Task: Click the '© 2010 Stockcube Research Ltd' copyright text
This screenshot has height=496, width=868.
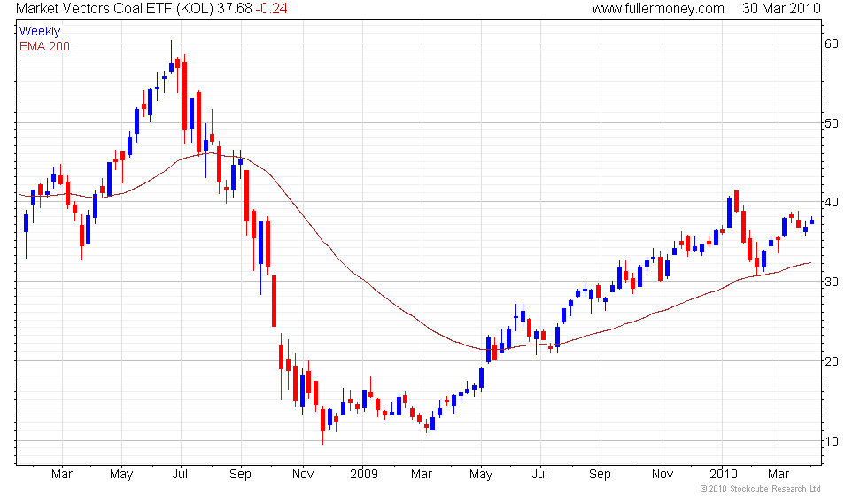Action: (760, 489)
